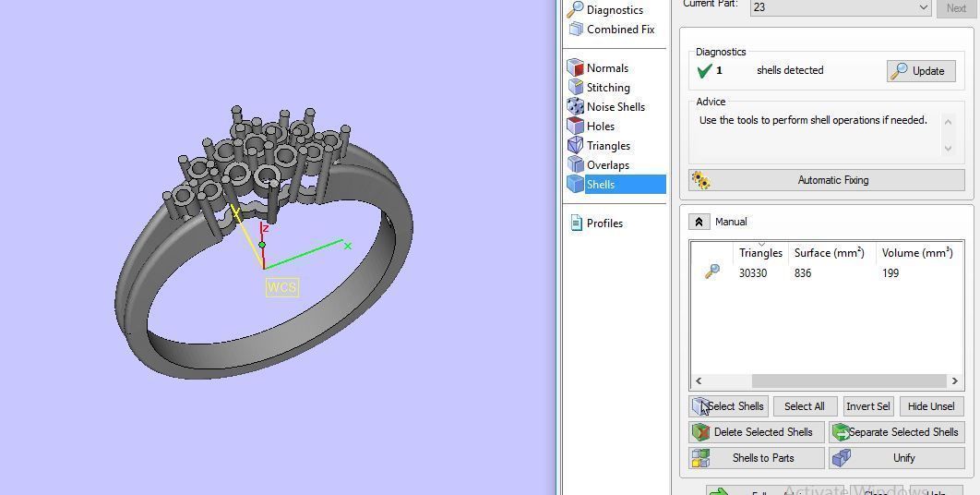
Task: Click the Update diagnostics button
Action: click(921, 71)
